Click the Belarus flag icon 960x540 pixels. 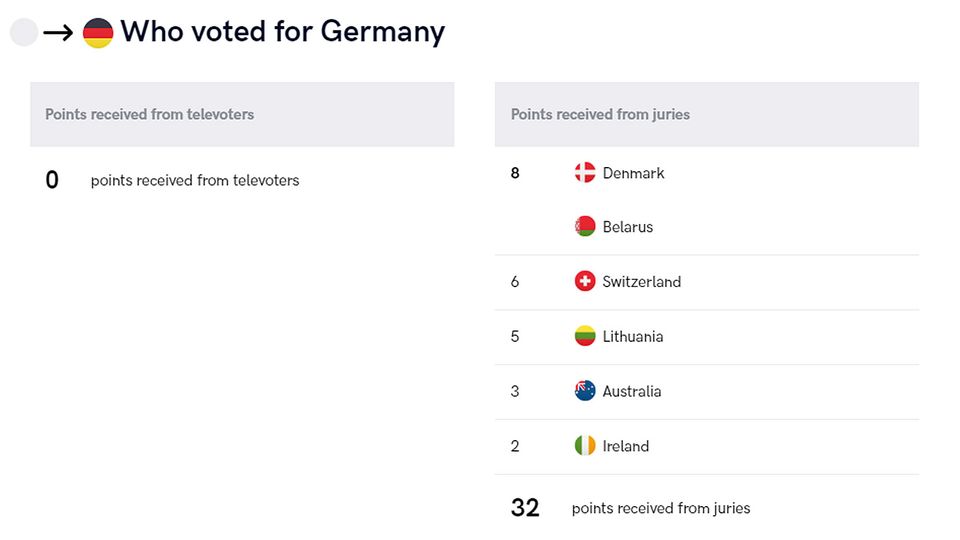(x=585, y=227)
